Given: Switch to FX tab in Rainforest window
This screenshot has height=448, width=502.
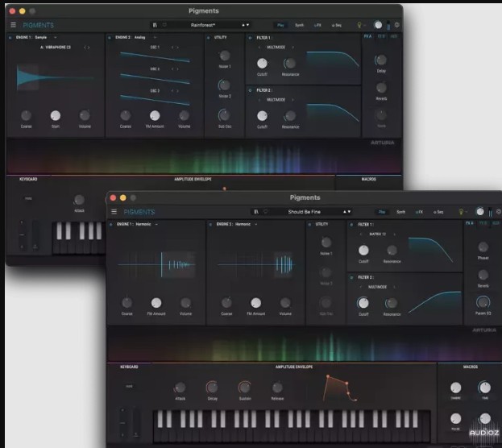Looking at the screenshot, I should (317, 25).
